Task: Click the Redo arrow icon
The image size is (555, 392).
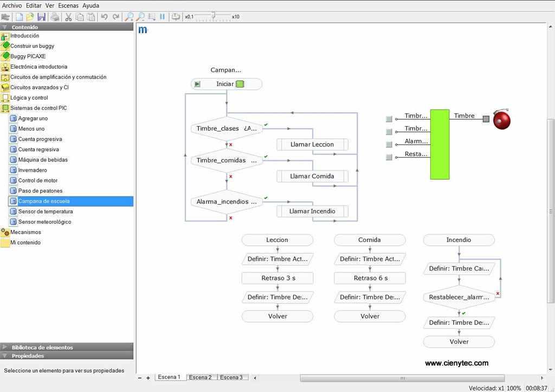Action: click(x=115, y=17)
